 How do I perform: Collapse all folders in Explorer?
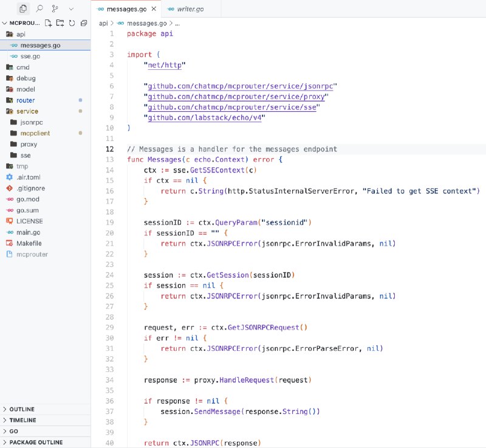click(84, 23)
